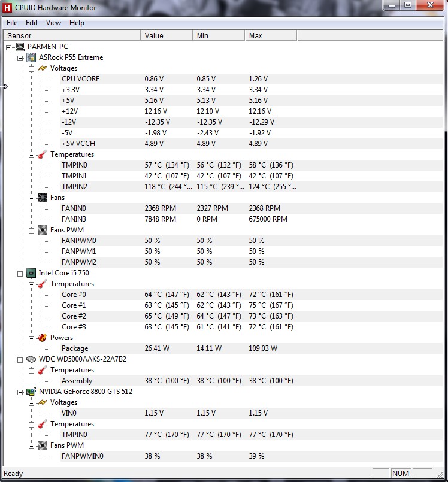Select the CPU VCORE row
Screen dimensions: 448x482
[252, 79]
